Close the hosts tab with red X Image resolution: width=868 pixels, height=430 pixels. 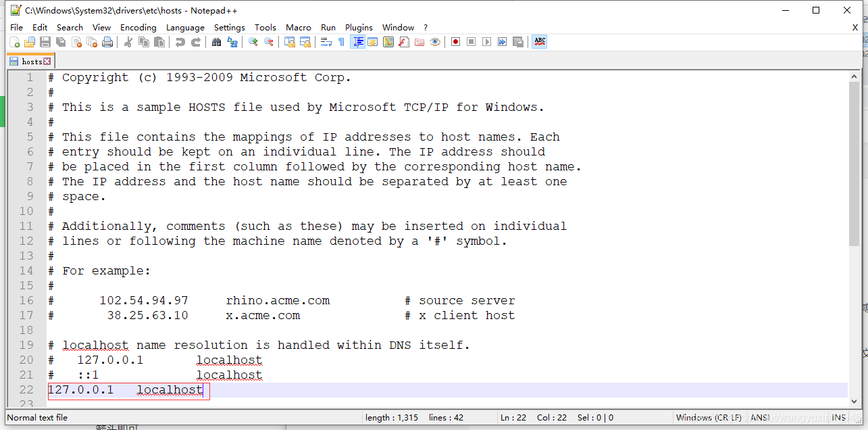[47, 62]
